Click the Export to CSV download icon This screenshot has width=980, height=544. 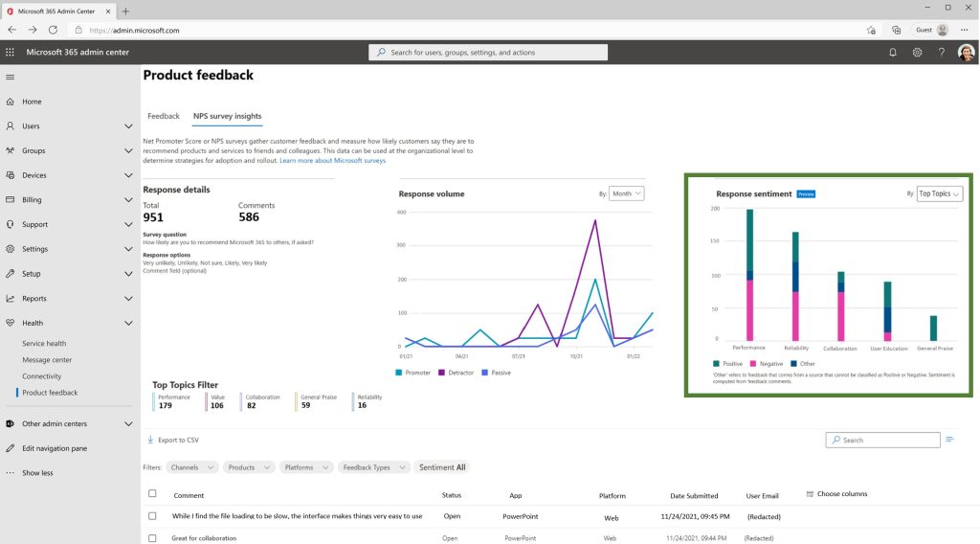point(150,440)
